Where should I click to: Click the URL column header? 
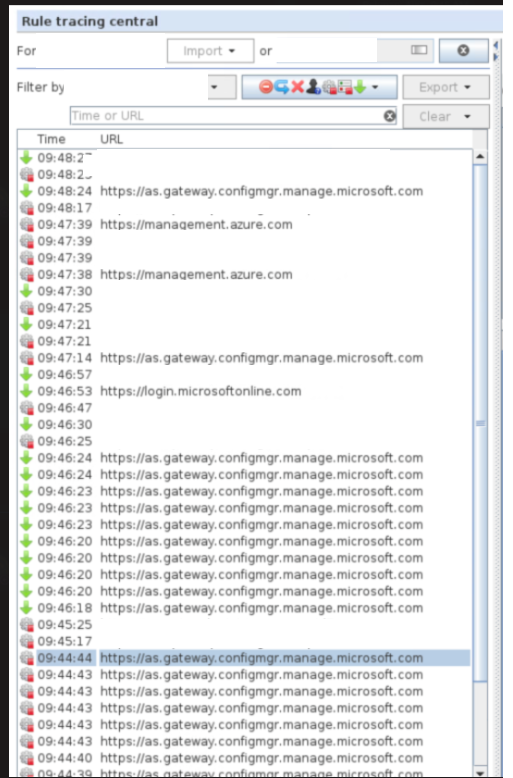pos(111,139)
